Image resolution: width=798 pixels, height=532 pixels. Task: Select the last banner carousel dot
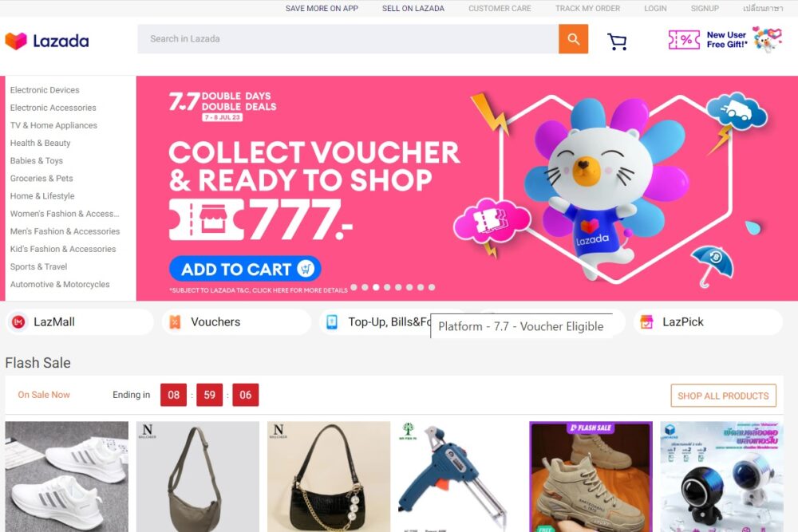tap(432, 287)
